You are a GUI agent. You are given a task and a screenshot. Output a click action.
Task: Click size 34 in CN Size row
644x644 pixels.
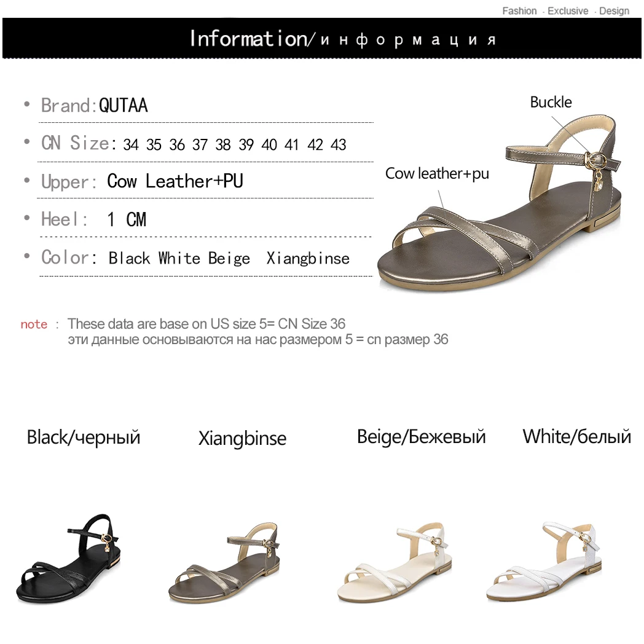click(x=131, y=144)
